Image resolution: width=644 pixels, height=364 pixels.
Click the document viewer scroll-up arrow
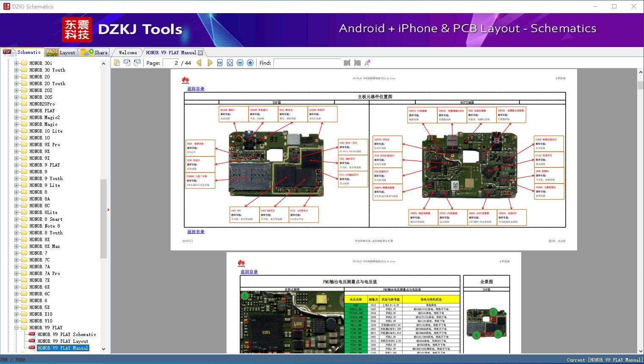(x=640, y=73)
